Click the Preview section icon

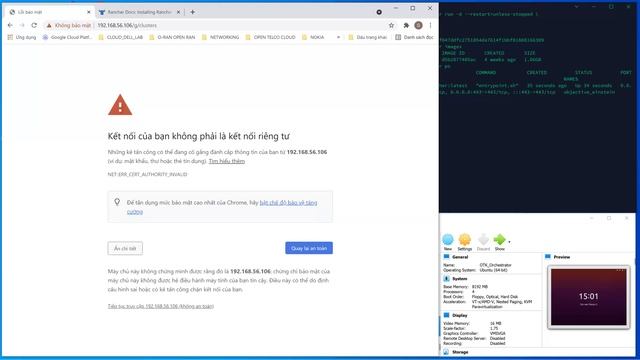548,257
